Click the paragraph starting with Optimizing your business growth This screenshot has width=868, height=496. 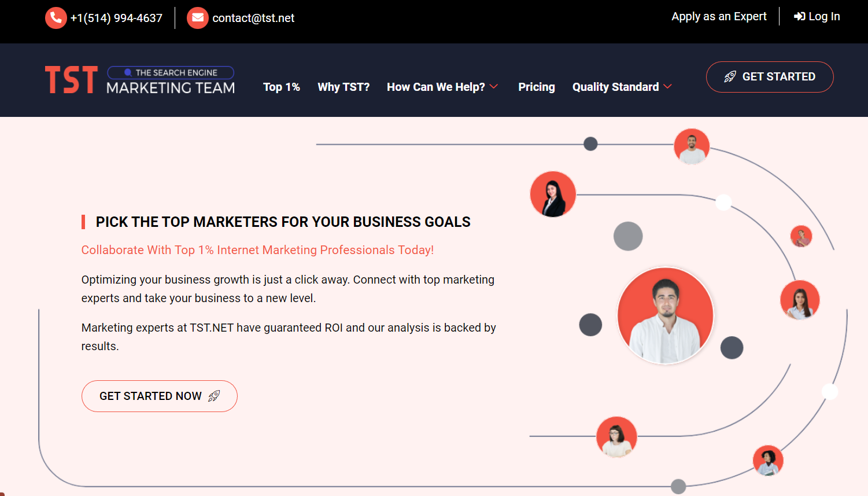[x=288, y=289]
